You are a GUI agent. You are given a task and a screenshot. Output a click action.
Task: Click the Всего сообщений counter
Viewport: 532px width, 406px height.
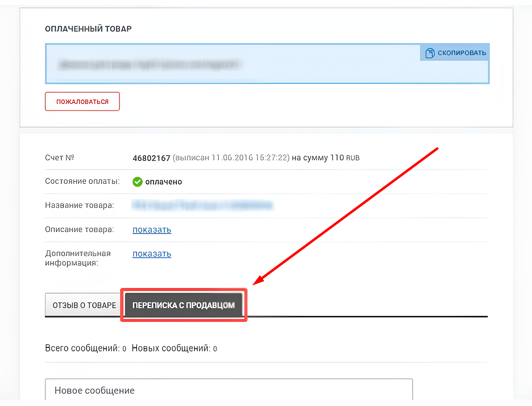pos(86,348)
